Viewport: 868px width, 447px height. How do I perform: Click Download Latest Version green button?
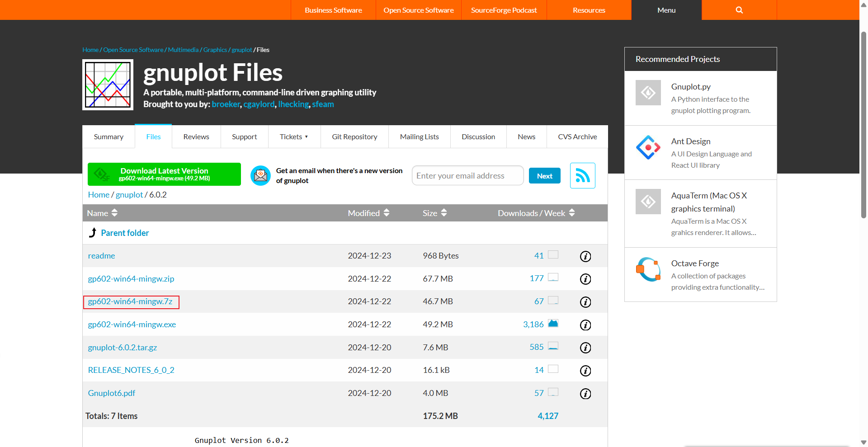coord(164,174)
